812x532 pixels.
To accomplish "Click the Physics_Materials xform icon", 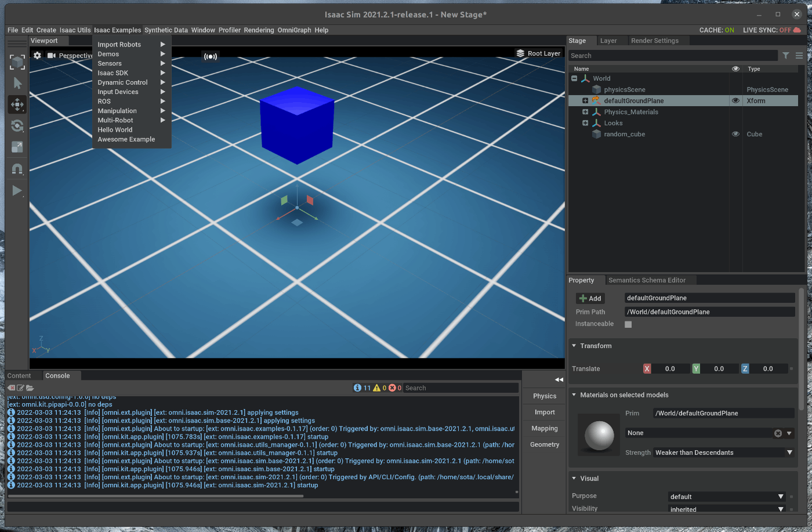I will (x=596, y=112).
